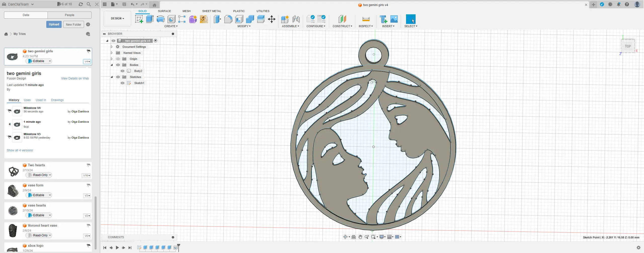Switch to the UTILITIES tab

[263, 11]
